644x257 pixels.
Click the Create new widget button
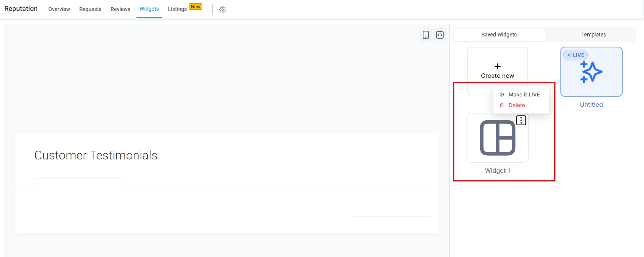tap(497, 76)
